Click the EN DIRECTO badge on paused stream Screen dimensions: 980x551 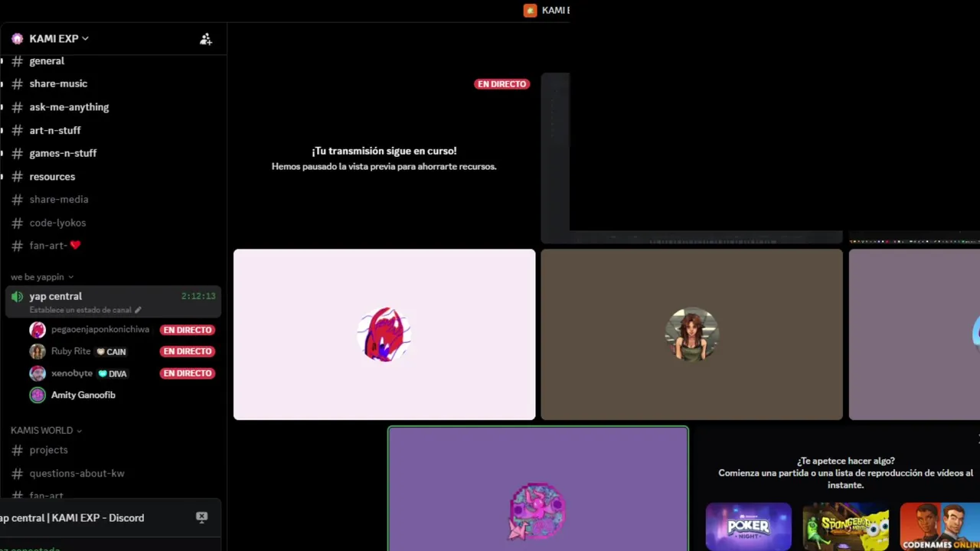pos(502,84)
